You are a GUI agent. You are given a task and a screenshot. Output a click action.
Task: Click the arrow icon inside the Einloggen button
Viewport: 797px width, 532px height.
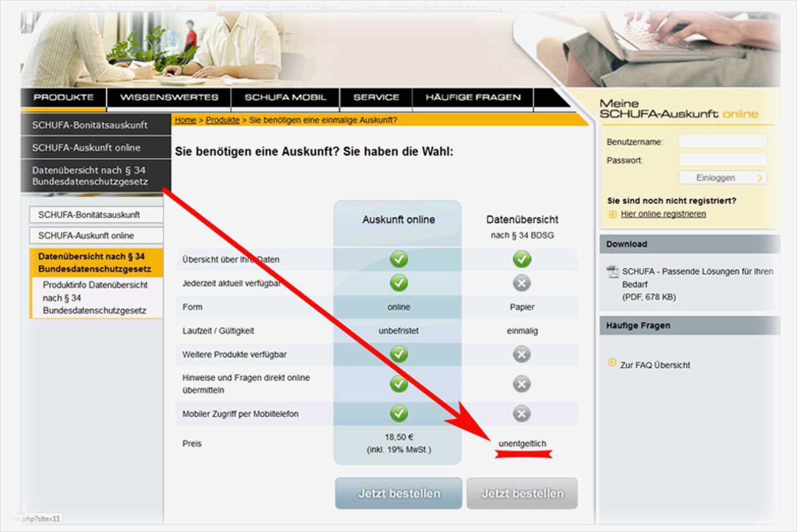tap(760, 177)
